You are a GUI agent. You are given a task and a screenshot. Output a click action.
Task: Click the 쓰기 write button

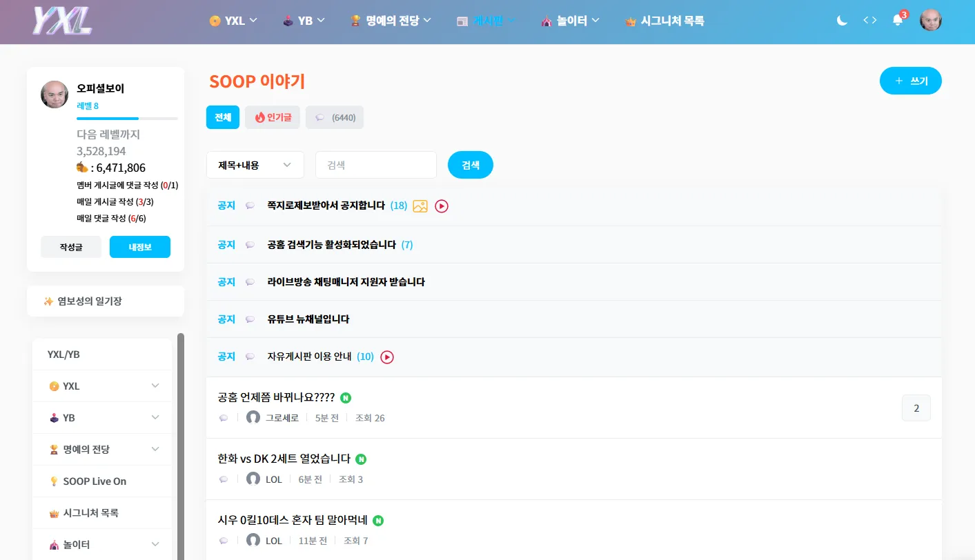[x=911, y=81]
